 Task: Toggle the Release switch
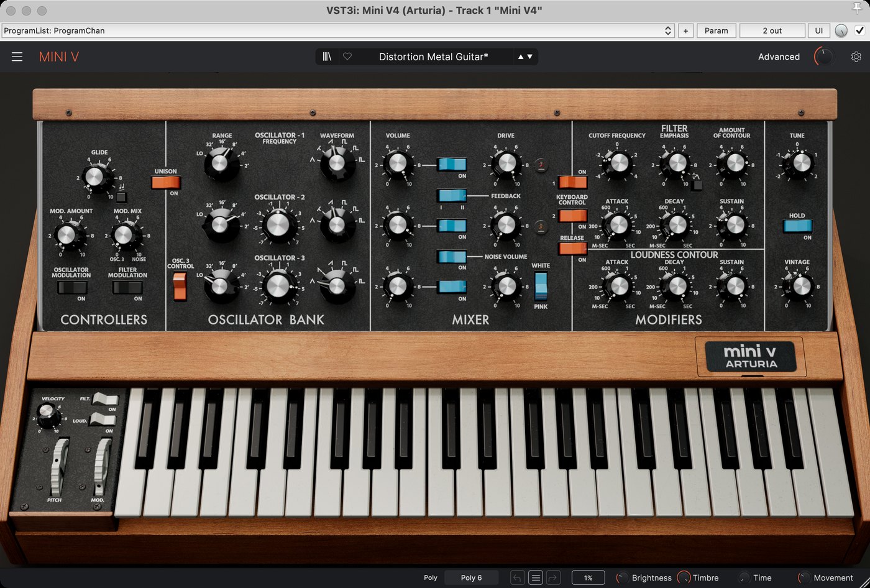point(572,249)
